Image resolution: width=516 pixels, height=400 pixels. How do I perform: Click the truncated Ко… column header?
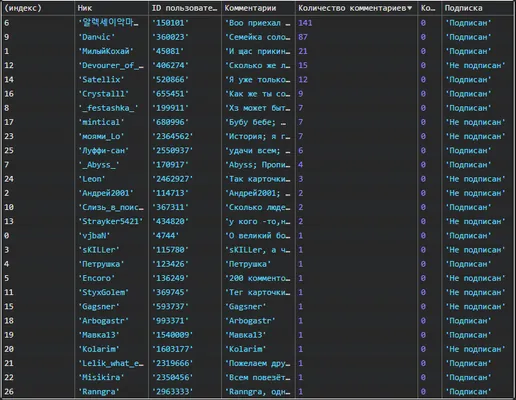point(430,8)
